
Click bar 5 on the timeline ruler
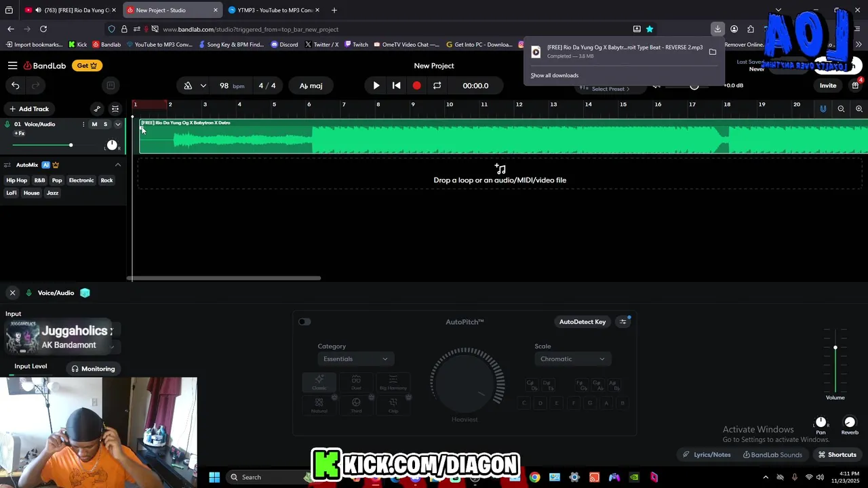(274, 104)
